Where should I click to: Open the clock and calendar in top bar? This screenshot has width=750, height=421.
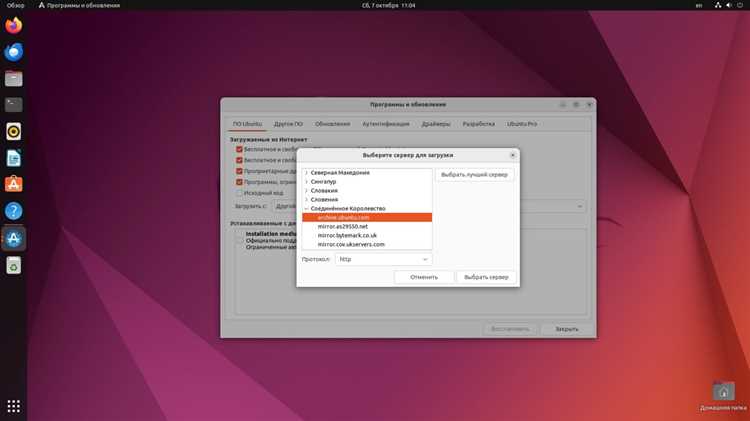(388, 5)
